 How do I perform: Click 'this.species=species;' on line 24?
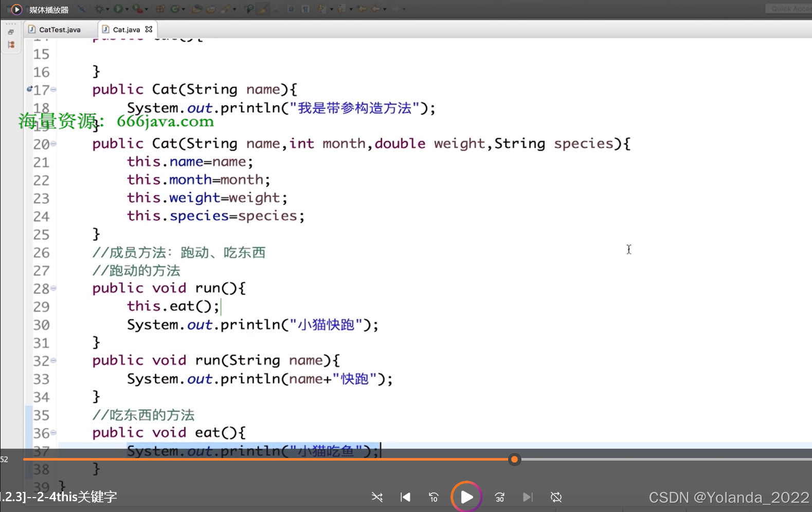[x=216, y=216]
